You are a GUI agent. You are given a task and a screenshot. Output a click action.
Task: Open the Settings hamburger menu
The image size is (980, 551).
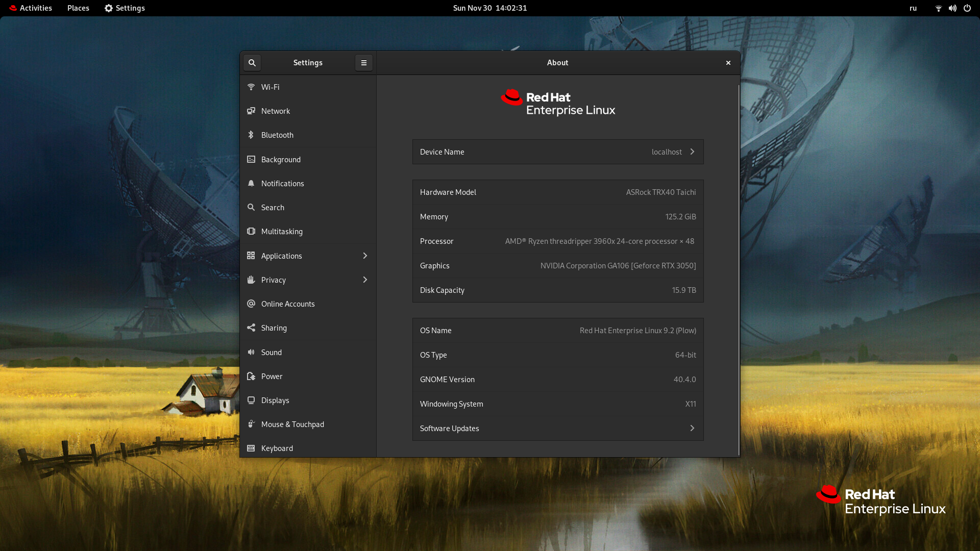(364, 63)
